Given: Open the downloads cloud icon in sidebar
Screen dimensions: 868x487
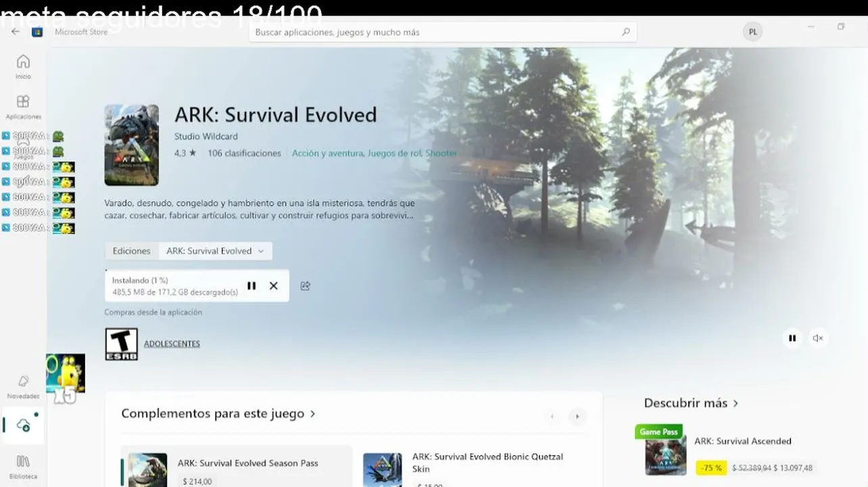Looking at the screenshot, I should click(x=23, y=425).
